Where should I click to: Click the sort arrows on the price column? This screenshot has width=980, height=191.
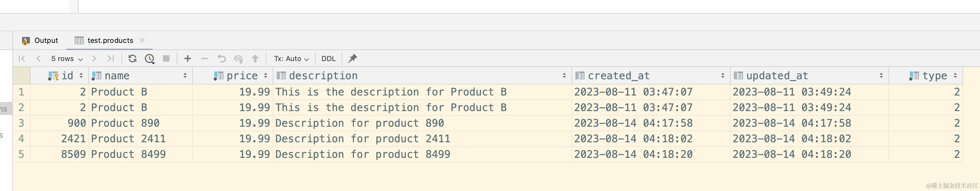pyautogui.click(x=266, y=76)
